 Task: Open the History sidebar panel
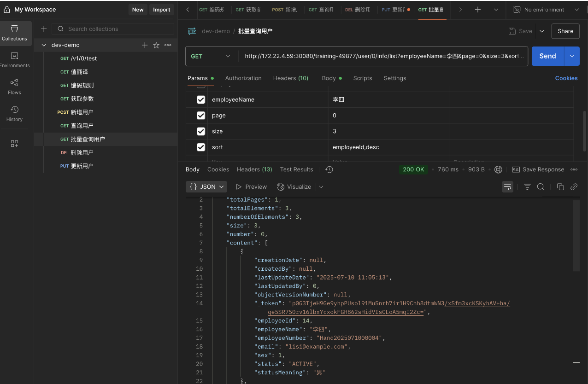coord(14,113)
